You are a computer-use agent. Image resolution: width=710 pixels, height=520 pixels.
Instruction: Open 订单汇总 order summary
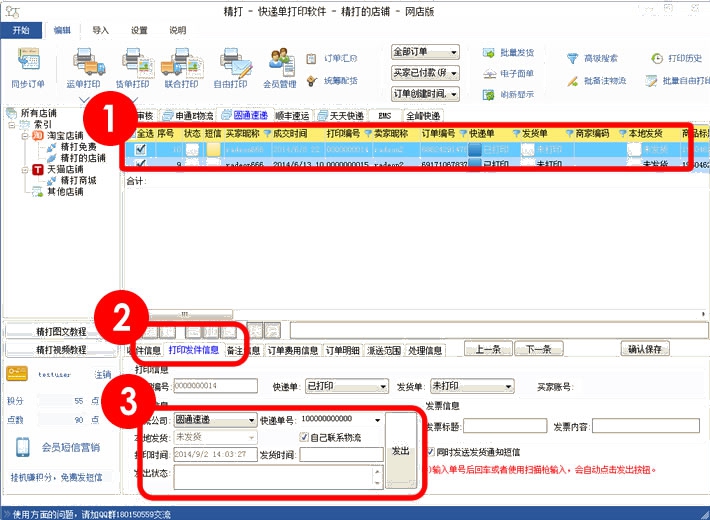[332, 58]
